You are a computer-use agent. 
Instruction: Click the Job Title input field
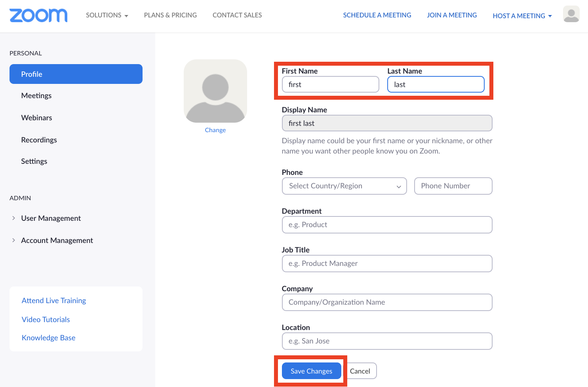387,264
